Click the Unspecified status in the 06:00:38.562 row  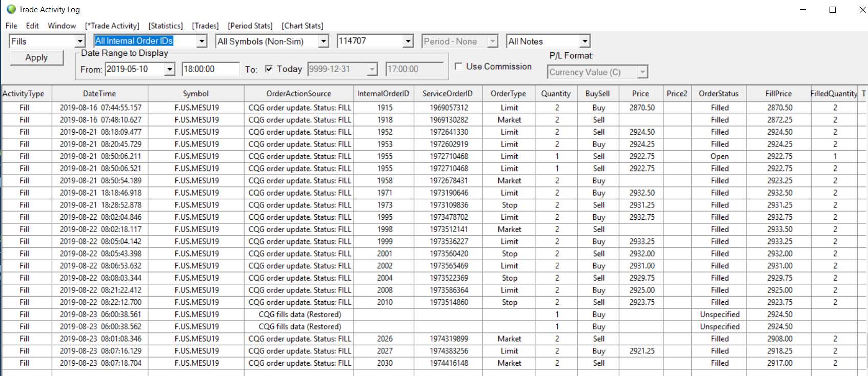pyautogui.click(x=720, y=326)
